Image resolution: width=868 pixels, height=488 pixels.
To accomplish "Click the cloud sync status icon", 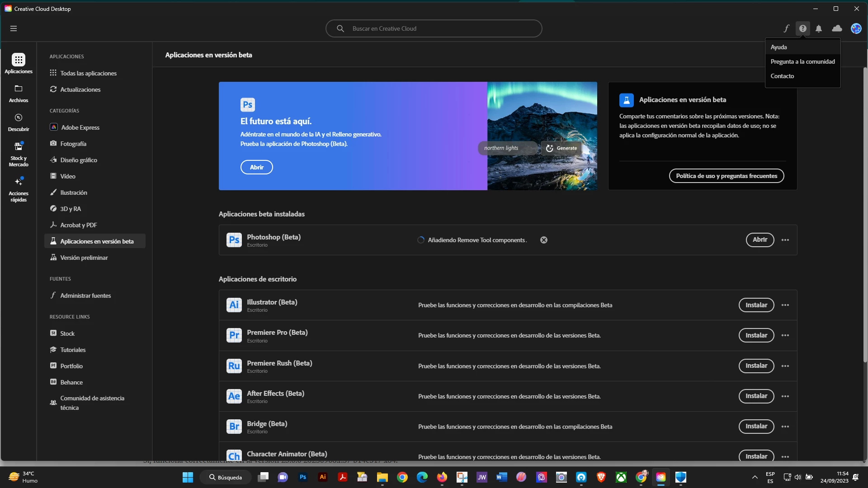I will 837,28.
